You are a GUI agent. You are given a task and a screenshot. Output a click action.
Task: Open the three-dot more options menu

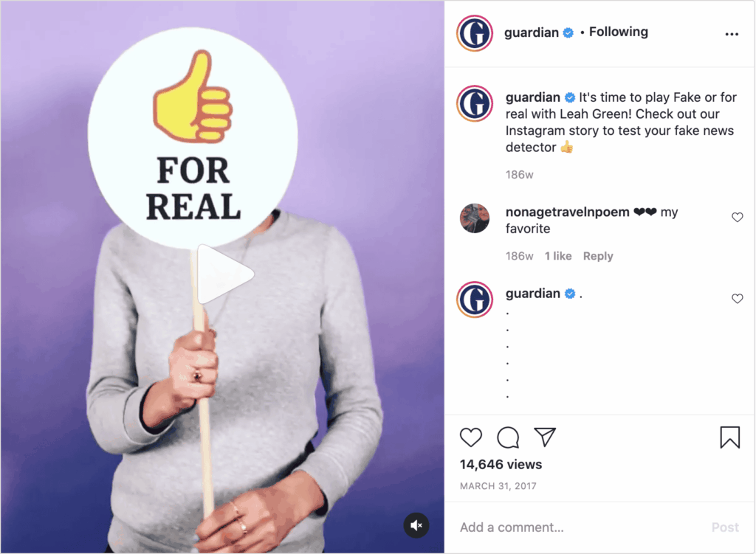732,34
